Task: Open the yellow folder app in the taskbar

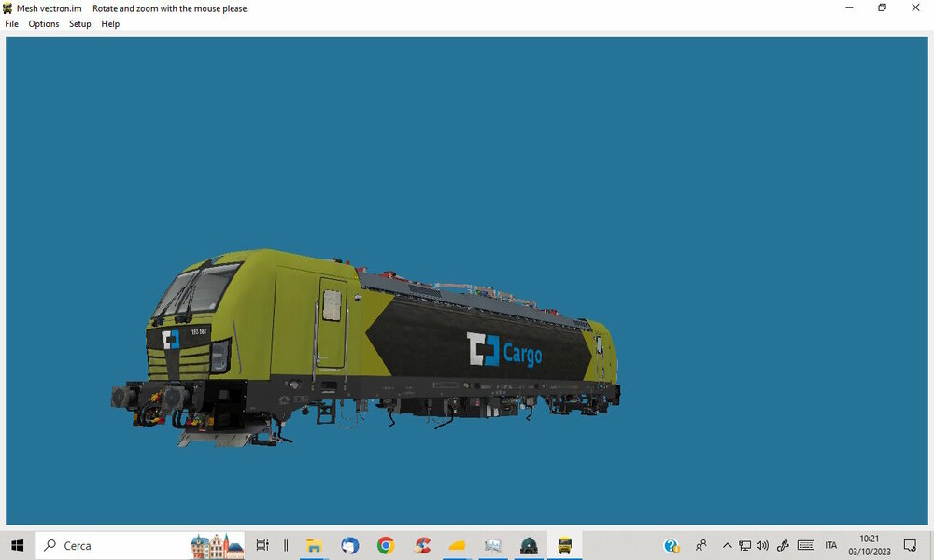Action: [x=457, y=545]
